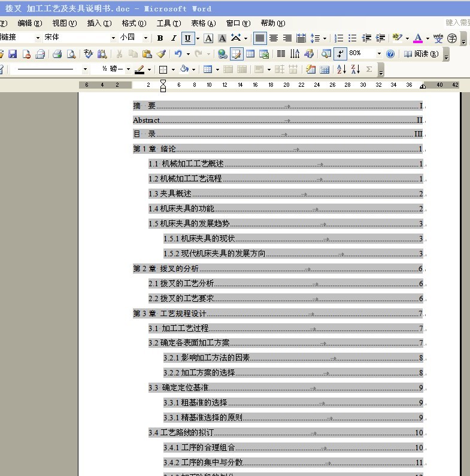Open the 视图(V) menu
The image size is (470, 476).
tap(65, 23)
